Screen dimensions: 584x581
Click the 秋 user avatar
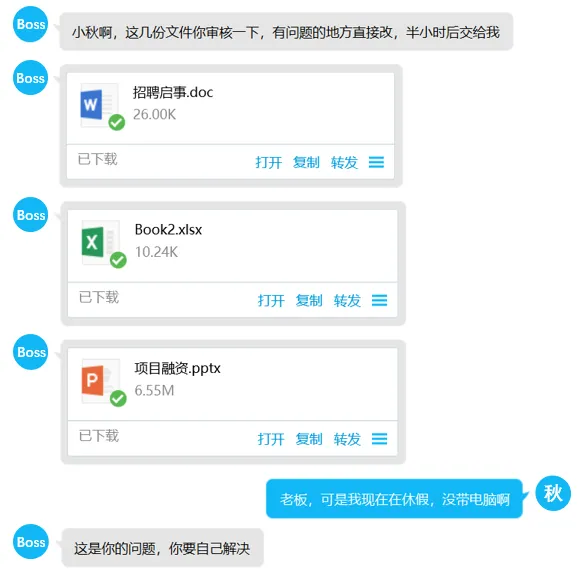553,493
